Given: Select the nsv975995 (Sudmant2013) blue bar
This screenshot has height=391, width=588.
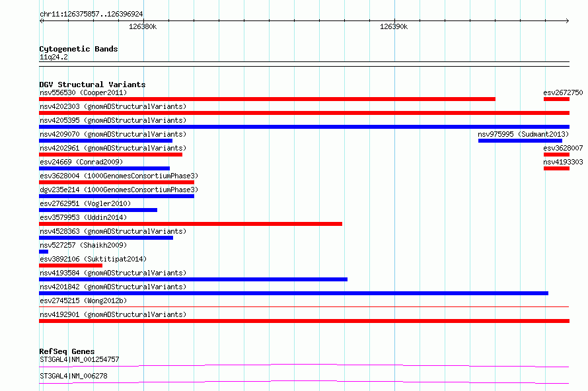Looking at the screenshot, I should (x=520, y=141).
